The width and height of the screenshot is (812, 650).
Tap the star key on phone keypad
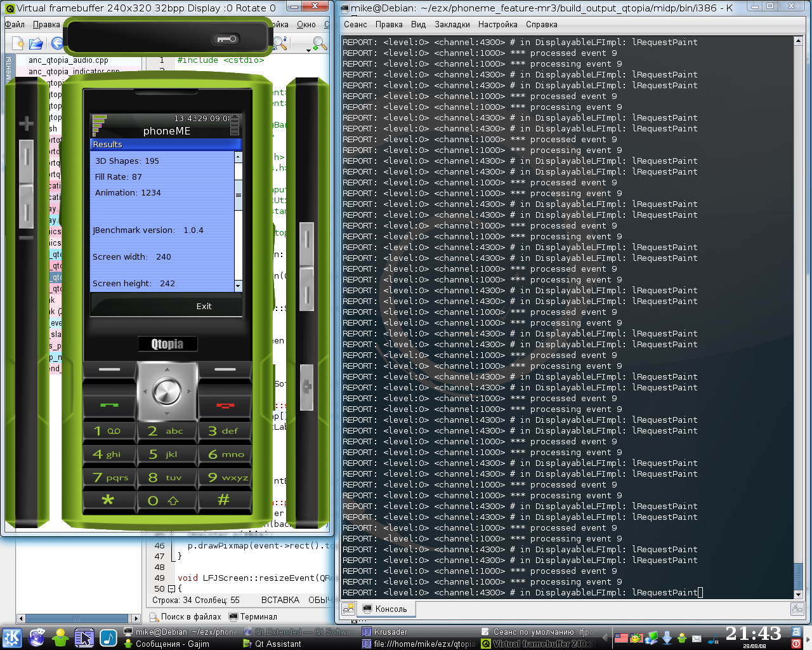[x=109, y=500]
